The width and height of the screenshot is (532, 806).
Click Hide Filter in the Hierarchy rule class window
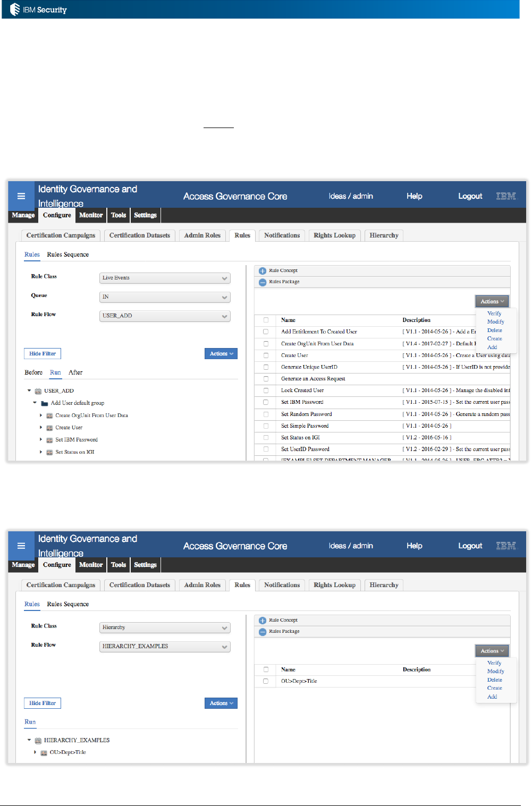43,703
